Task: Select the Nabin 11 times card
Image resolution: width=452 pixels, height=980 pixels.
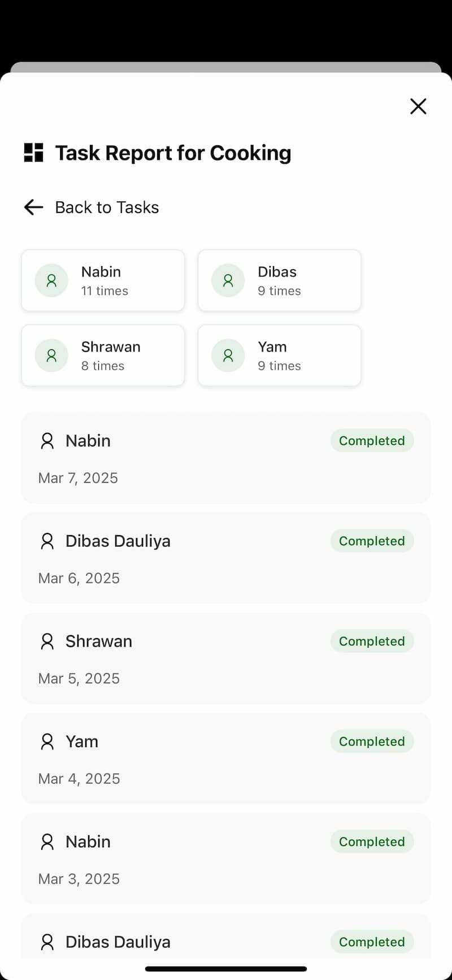Action: coord(103,280)
